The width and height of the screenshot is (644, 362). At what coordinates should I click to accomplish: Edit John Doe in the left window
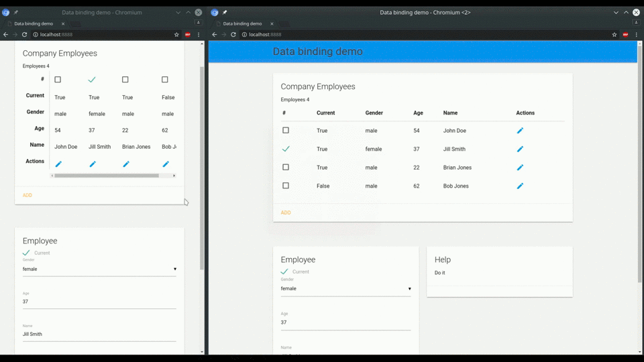pyautogui.click(x=58, y=164)
